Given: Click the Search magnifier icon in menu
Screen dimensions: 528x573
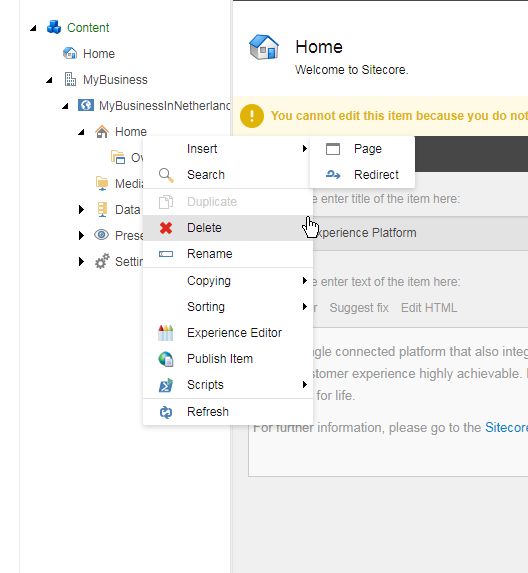Looking at the screenshot, I should (x=166, y=175).
